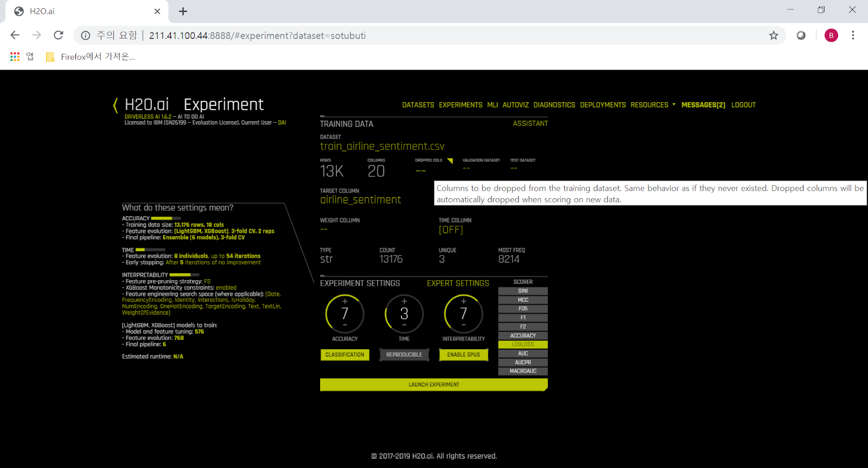Decrease Accuracy with the dial's minus
The height and width of the screenshot is (468, 868).
[x=344, y=325]
